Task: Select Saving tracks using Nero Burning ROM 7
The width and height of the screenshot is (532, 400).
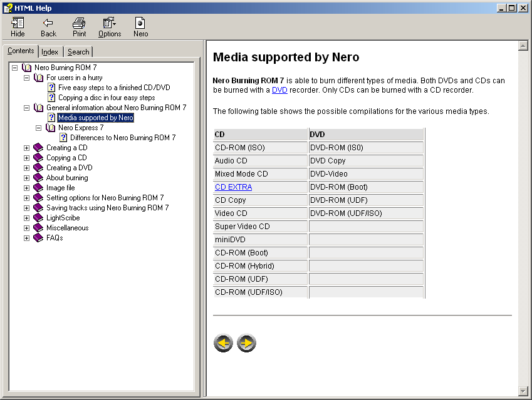Action: click(x=107, y=208)
